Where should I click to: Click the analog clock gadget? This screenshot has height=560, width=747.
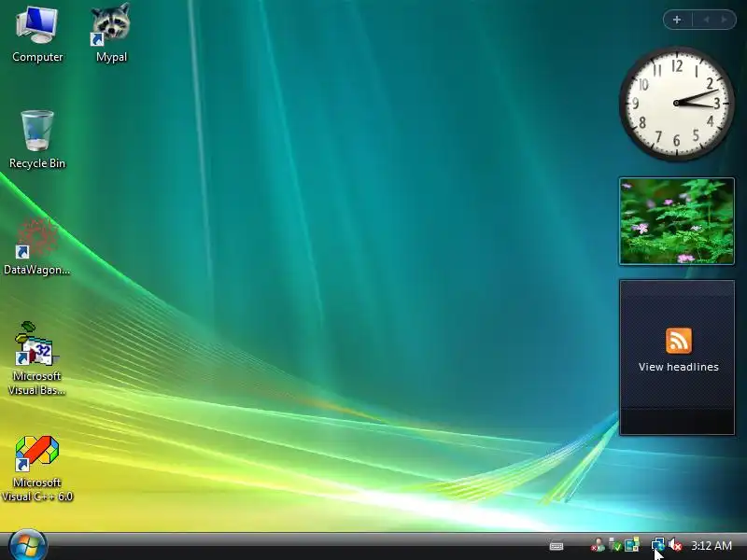(676, 104)
